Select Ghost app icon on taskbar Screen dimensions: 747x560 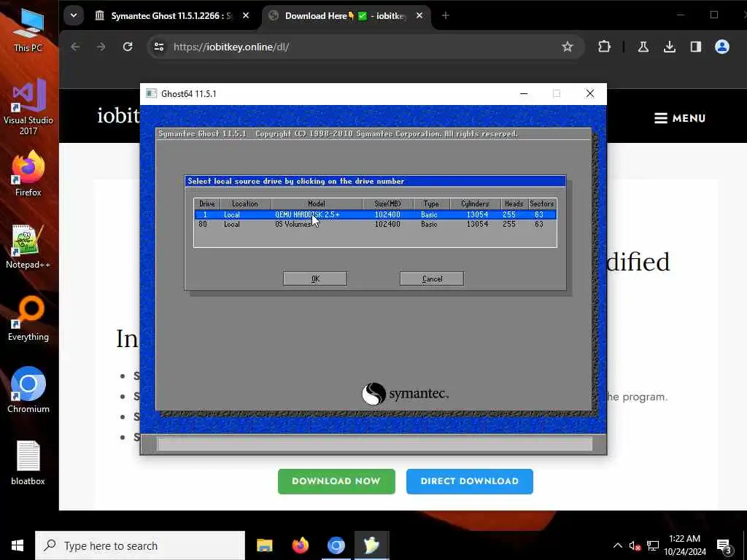click(371, 545)
